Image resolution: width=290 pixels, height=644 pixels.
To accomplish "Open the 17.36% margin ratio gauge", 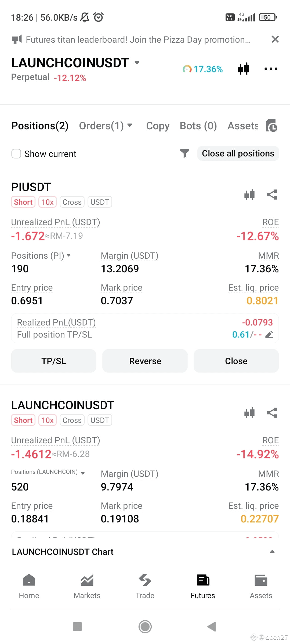I will click(x=203, y=69).
